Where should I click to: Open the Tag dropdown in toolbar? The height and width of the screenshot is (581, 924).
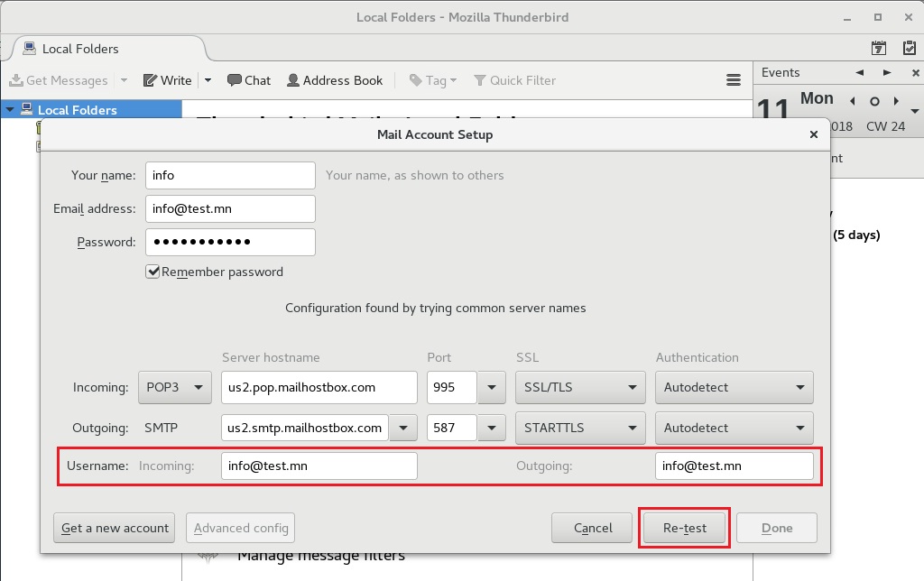(433, 80)
